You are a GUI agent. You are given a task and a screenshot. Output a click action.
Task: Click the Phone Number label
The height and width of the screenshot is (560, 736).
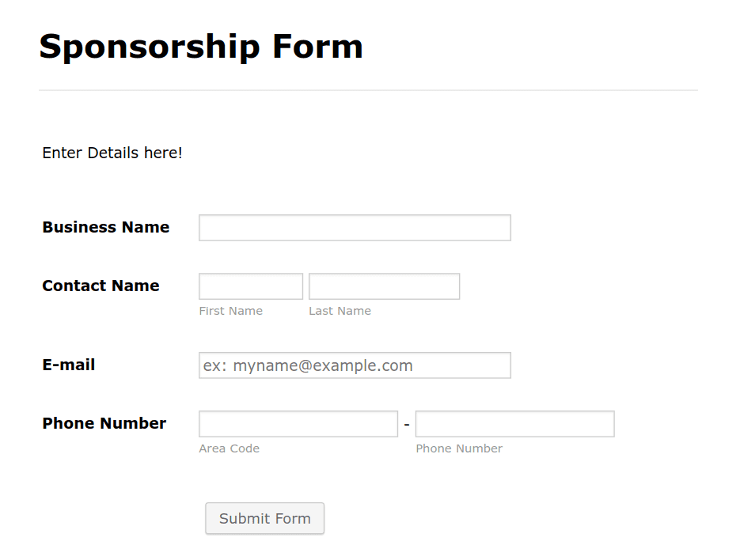coord(104,423)
